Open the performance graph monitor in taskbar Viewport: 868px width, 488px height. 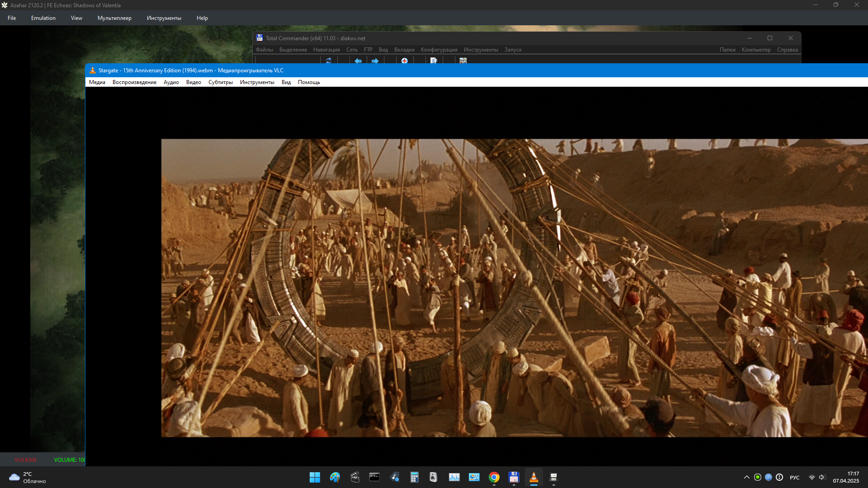pyautogui.click(x=454, y=477)
